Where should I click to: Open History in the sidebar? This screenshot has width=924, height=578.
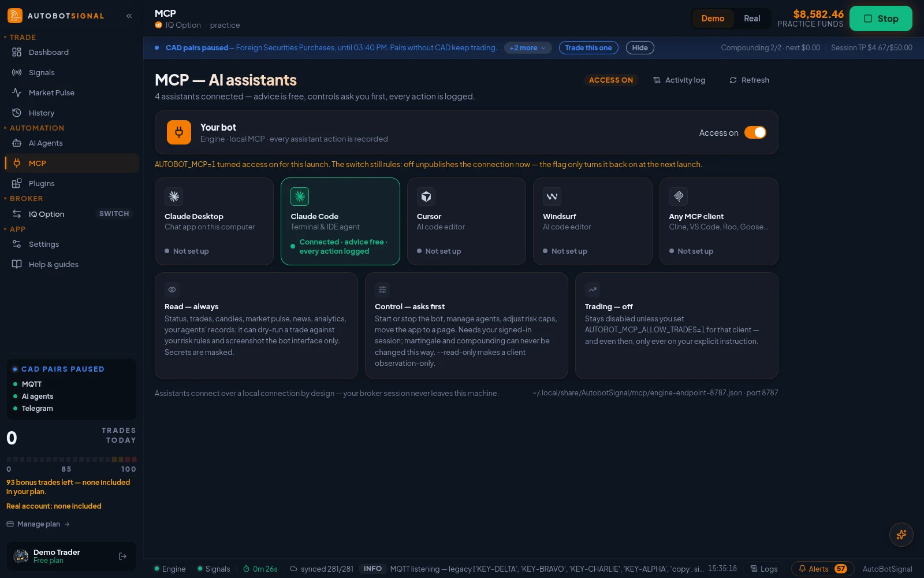(x=72, y=113)
